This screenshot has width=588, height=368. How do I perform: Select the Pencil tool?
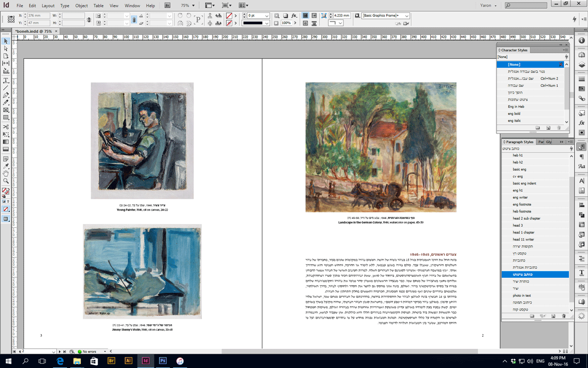pyautogui.click(x=6, y=103)
